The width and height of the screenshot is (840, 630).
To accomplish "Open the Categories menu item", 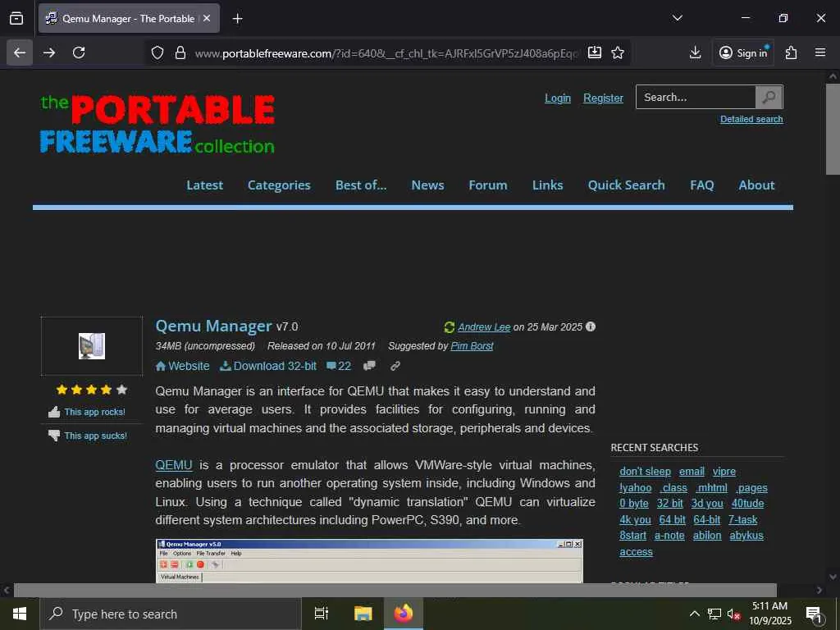I will coord(279,185).
